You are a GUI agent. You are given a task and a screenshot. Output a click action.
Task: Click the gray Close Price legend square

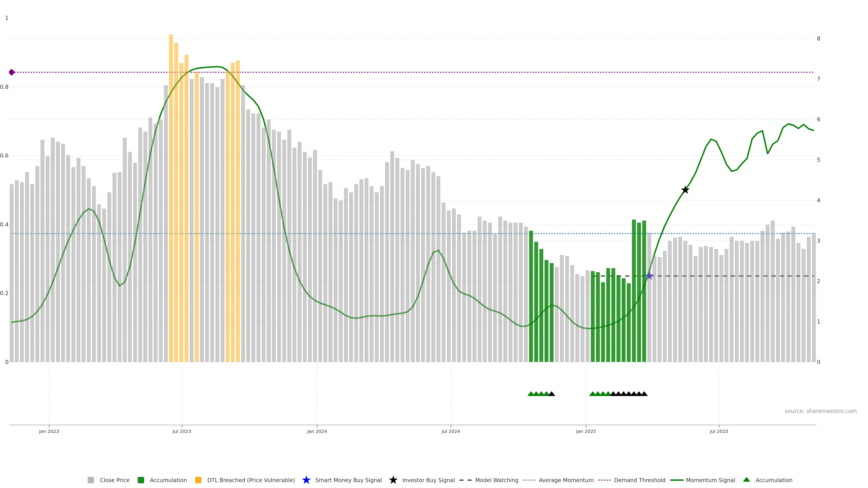tap(91, 480)
